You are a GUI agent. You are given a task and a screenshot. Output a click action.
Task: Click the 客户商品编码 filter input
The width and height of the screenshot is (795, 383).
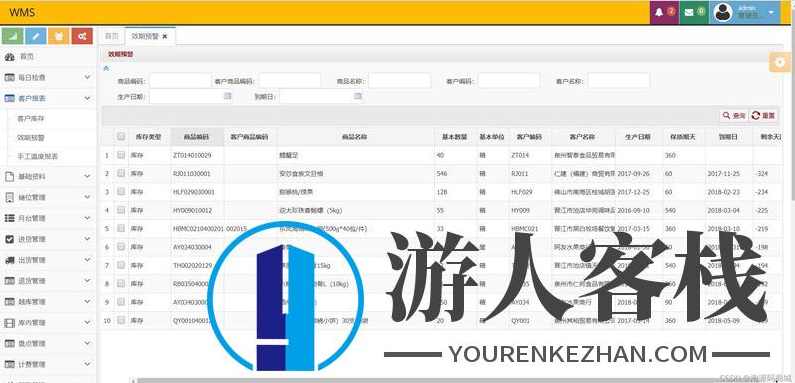(x=290, y=81)
